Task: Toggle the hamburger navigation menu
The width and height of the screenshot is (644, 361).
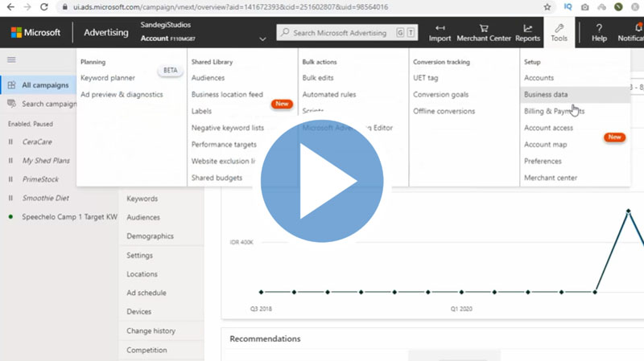Action: click(11, 59)
